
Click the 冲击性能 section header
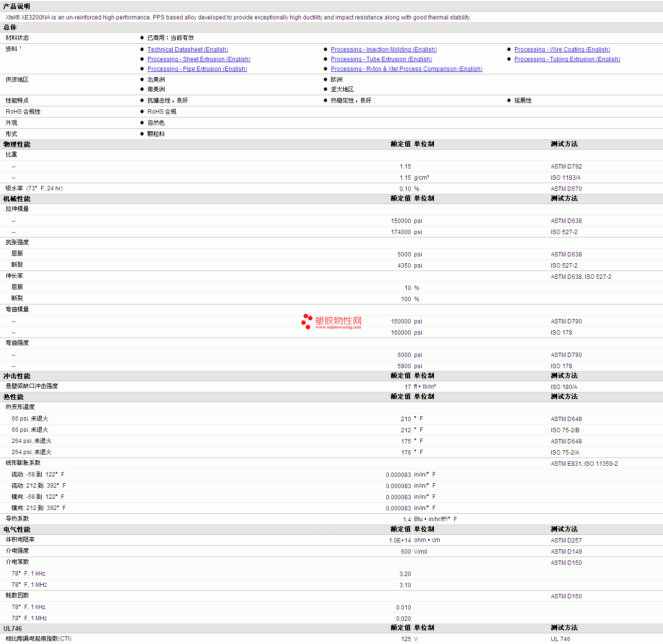click(17, 376)
